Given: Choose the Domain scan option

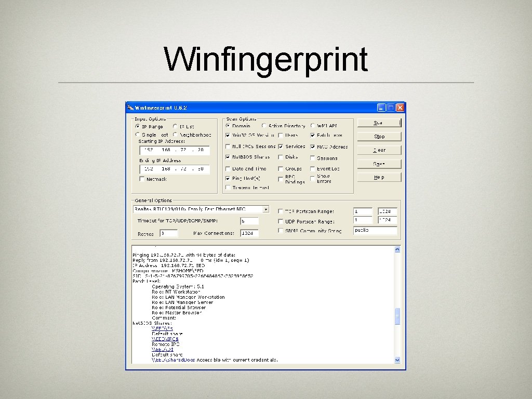Looking at the screenshot, I should (228, 126).
